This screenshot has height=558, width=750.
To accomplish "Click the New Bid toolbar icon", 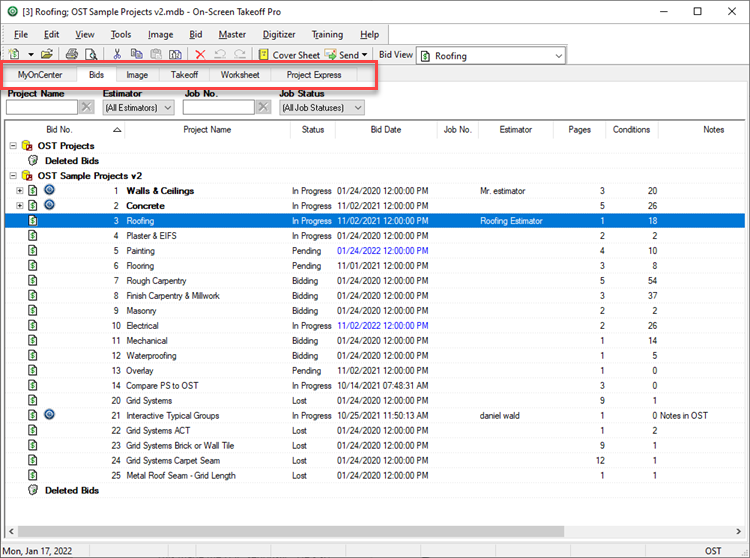I will [14, 55].
